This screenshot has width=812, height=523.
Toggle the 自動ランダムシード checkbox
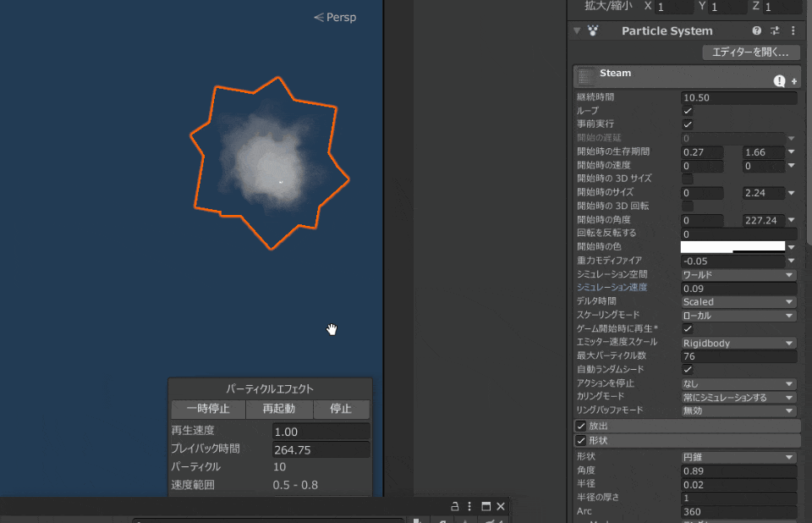pos(688,370)
